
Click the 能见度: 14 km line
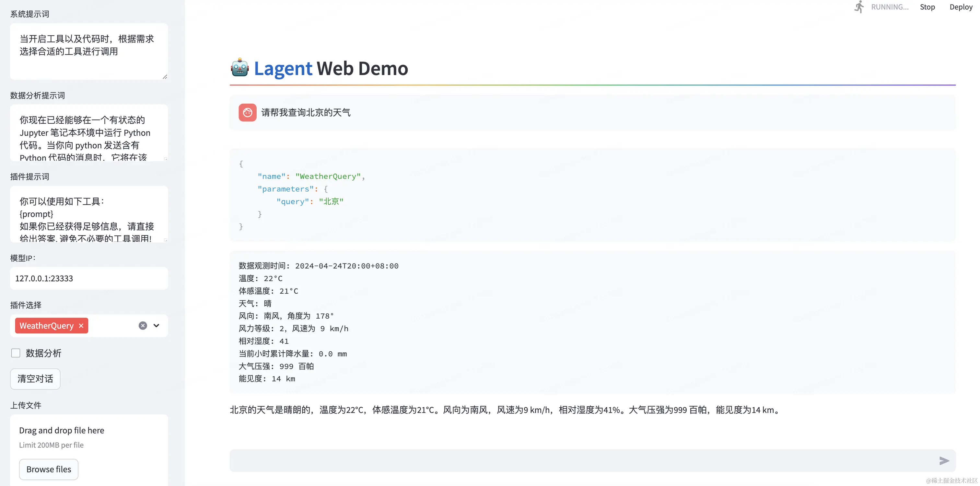click(267, 379)
